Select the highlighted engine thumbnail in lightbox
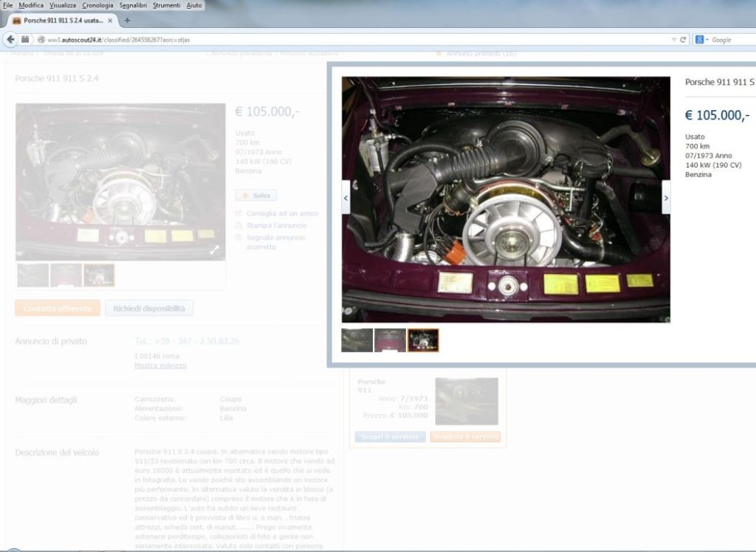 (423, 340)
